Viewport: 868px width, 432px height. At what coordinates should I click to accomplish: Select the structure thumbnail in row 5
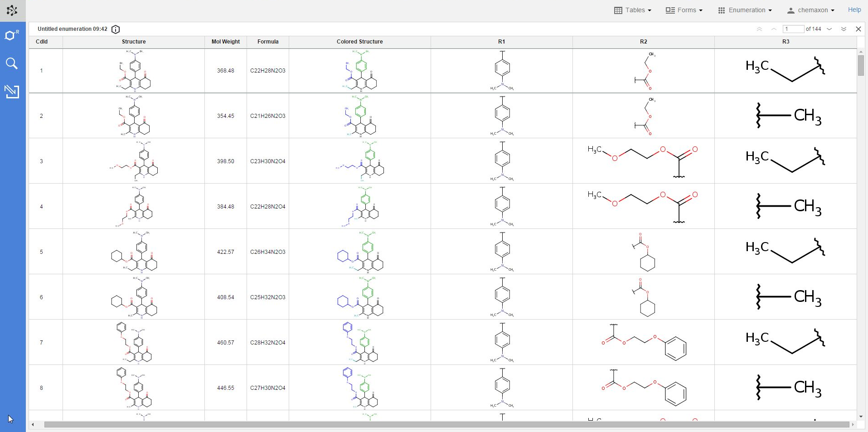[x=134, y=252]
